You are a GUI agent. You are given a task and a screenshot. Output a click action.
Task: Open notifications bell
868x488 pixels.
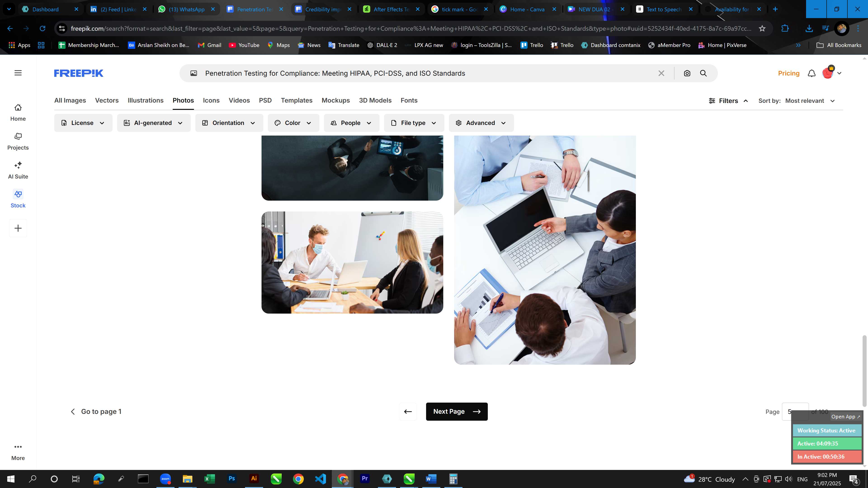812,73
